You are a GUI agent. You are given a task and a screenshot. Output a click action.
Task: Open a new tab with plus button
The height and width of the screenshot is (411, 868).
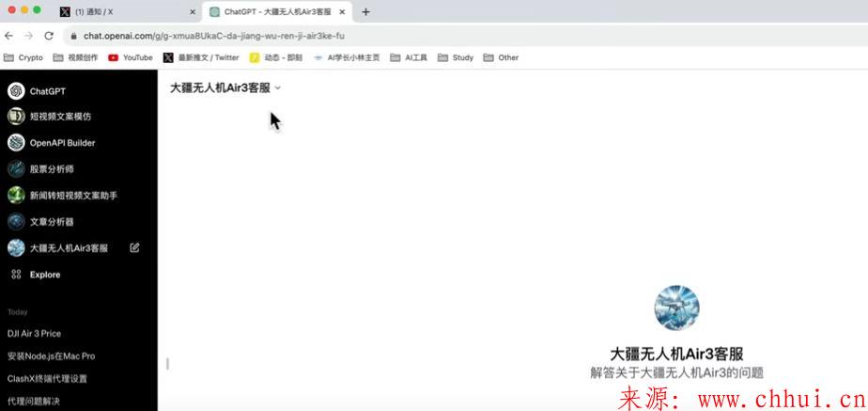click(x=365, y=11)
